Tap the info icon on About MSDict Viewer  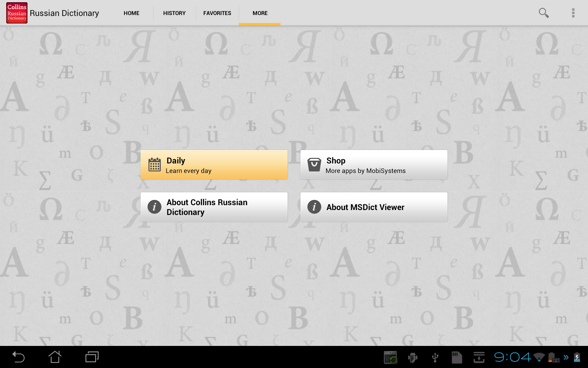click(x=314, y=207)
